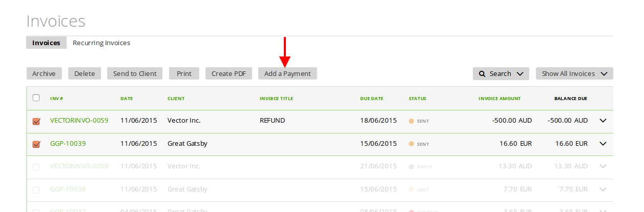Open invoice VECTORINVO-0059
Image resolution: width=644 pixels, height=212 pixels.
point(79,121)
